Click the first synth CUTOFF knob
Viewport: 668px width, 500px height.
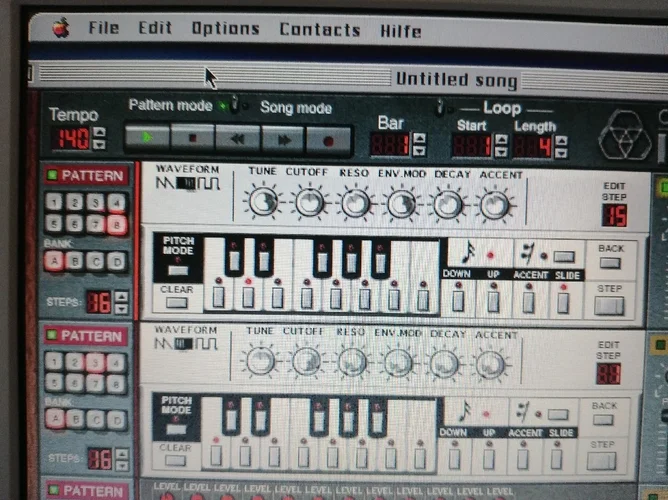click(x=310, y=202)
